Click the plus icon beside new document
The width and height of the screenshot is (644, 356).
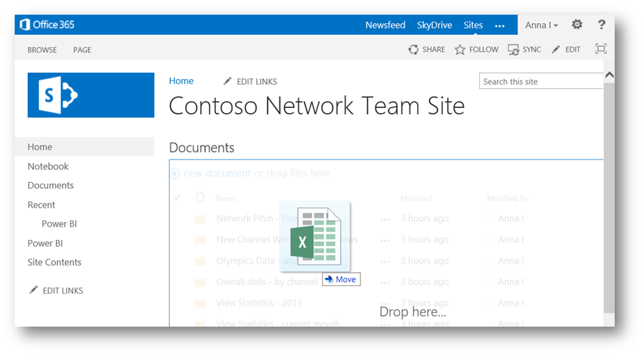pyautogui.click(x=175, y=173)
